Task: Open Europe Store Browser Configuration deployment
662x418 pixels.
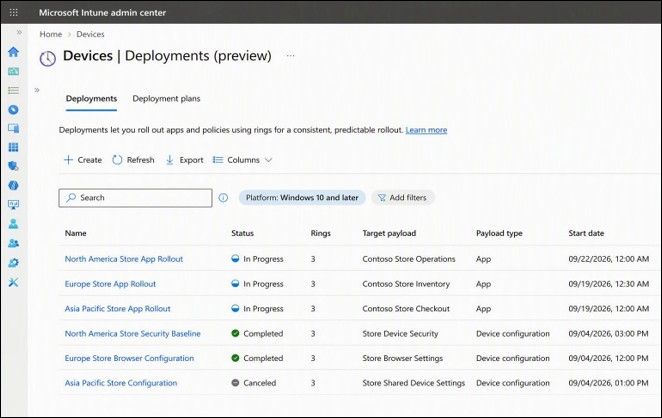Action: point(129,358)
